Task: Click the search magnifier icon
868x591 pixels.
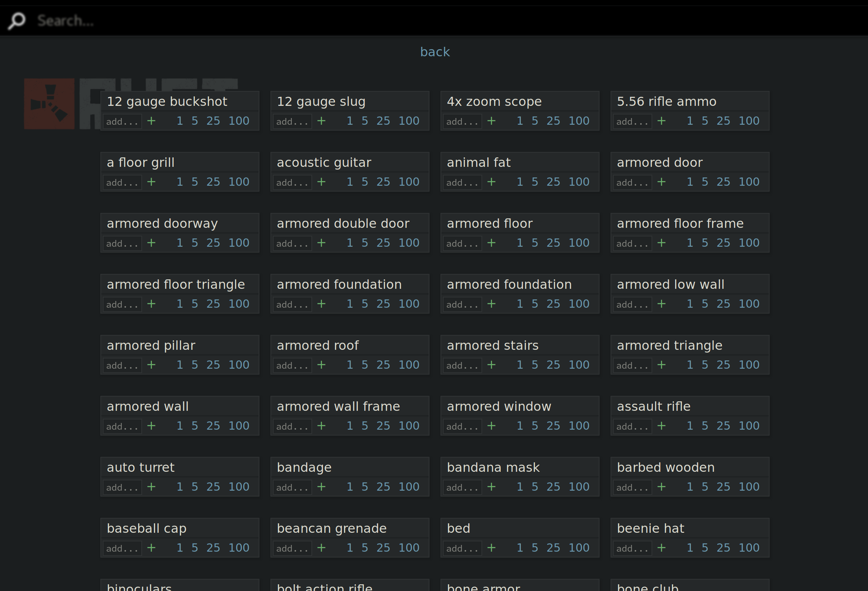Action: [17, 20]
